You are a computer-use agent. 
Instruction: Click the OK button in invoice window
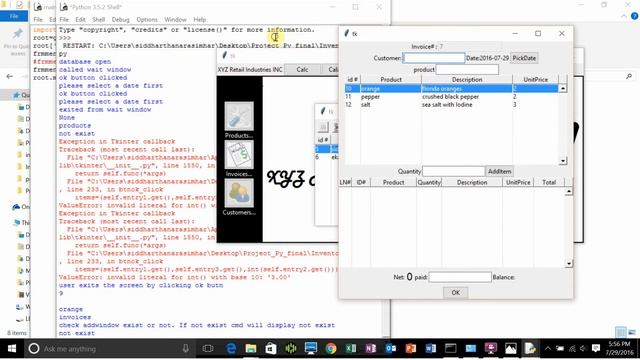coord(456,293)
